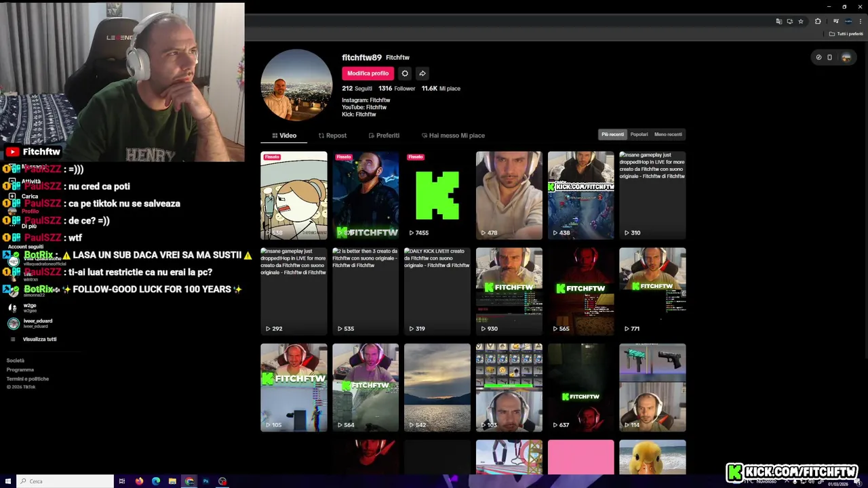Select Popolari sorting option
This screenshot has height=488, width=868.
[x=639, y=134]
